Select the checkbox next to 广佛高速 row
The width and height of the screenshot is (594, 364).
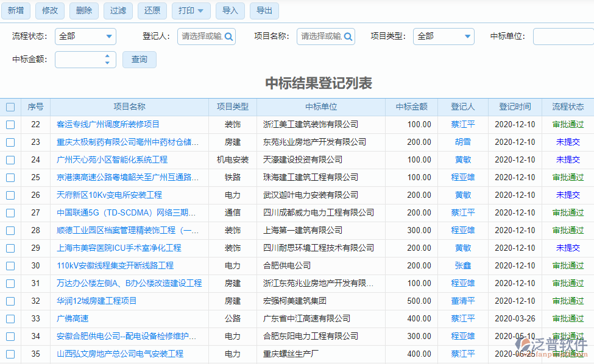click(10, 318)
